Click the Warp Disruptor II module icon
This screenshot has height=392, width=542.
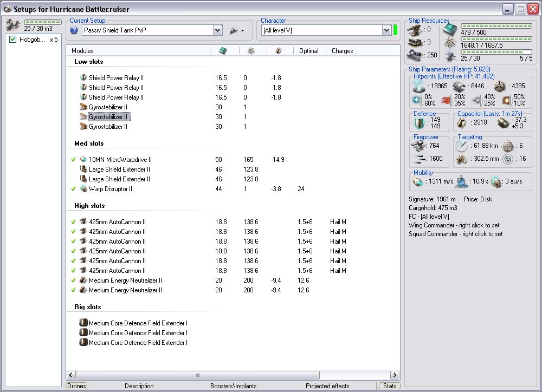83,189
